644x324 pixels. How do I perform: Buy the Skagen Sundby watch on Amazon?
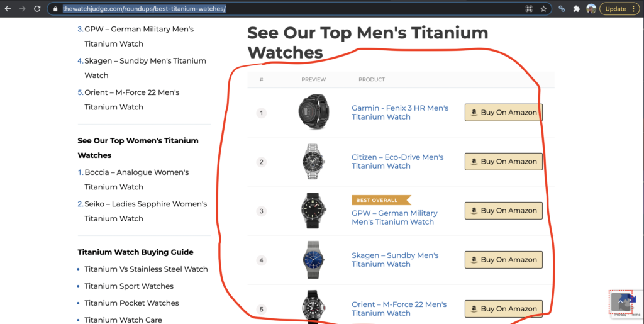[x=504, y=260]
